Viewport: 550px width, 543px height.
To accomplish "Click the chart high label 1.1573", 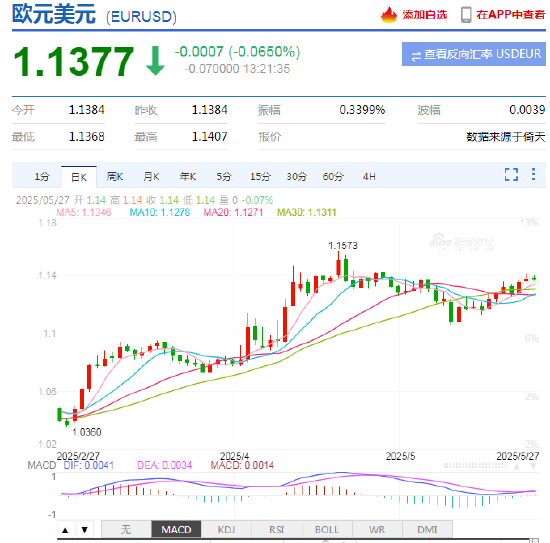I will pyautogui.click(x=343, y=246).
